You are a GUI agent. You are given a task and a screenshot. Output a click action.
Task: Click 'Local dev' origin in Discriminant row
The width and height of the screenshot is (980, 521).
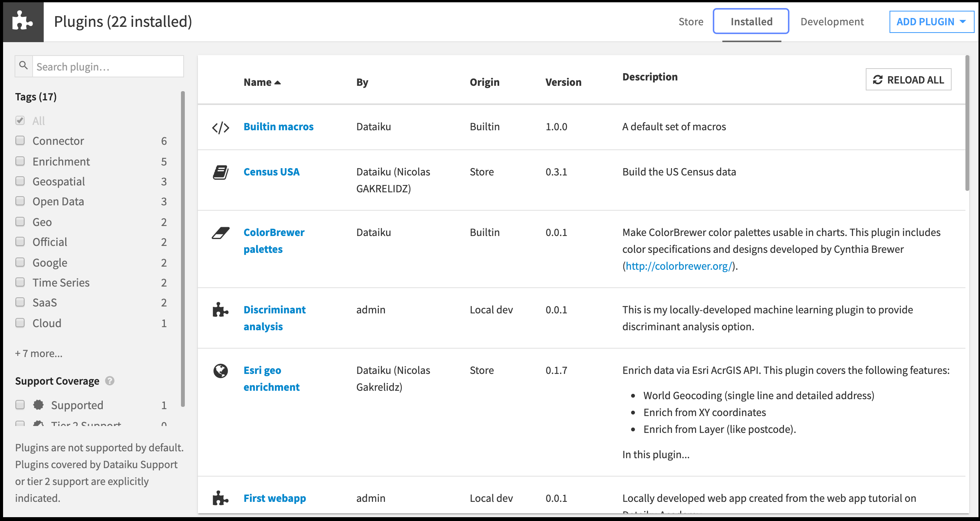[491, 310]
